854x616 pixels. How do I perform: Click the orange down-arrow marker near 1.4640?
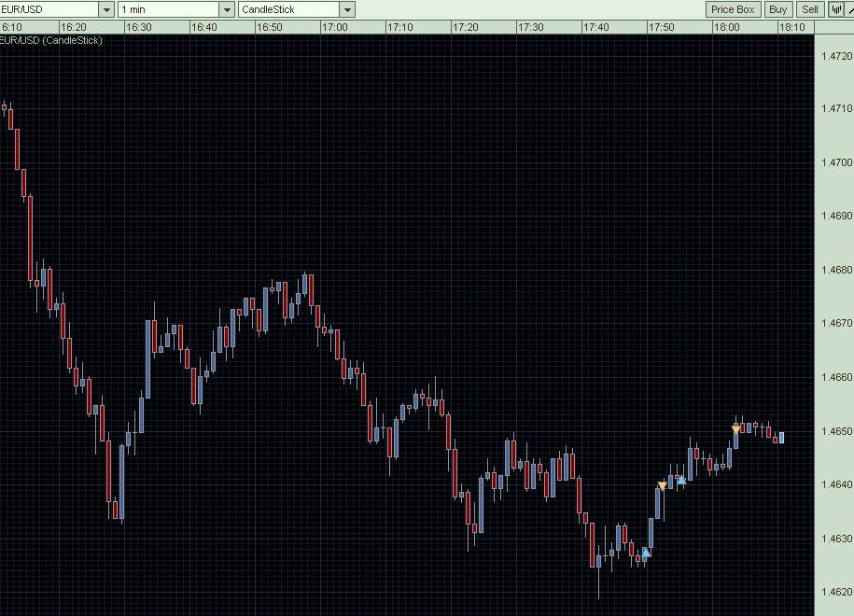[x=663, y=485]
